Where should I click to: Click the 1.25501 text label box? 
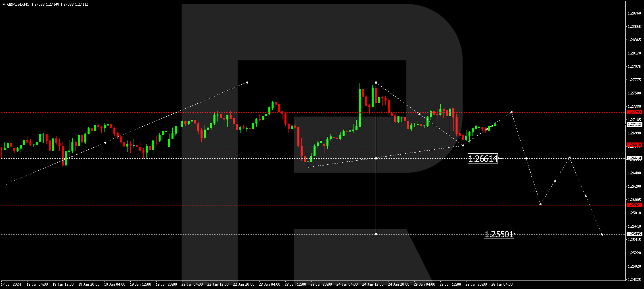[499, 234]
